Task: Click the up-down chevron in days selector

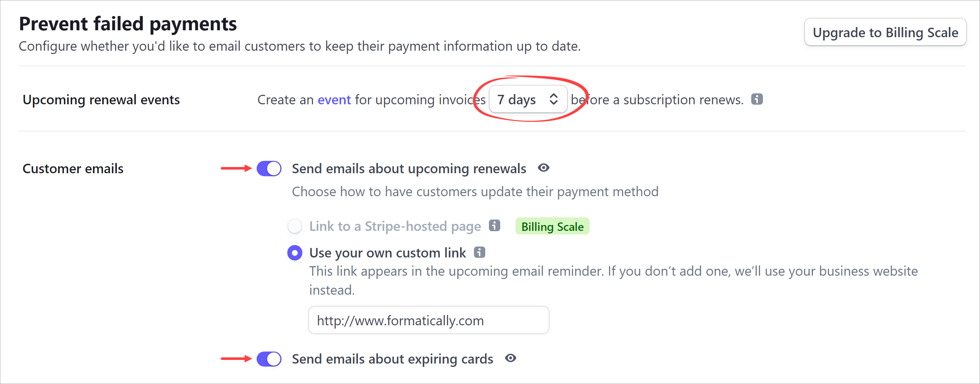Action: [553, 99]
